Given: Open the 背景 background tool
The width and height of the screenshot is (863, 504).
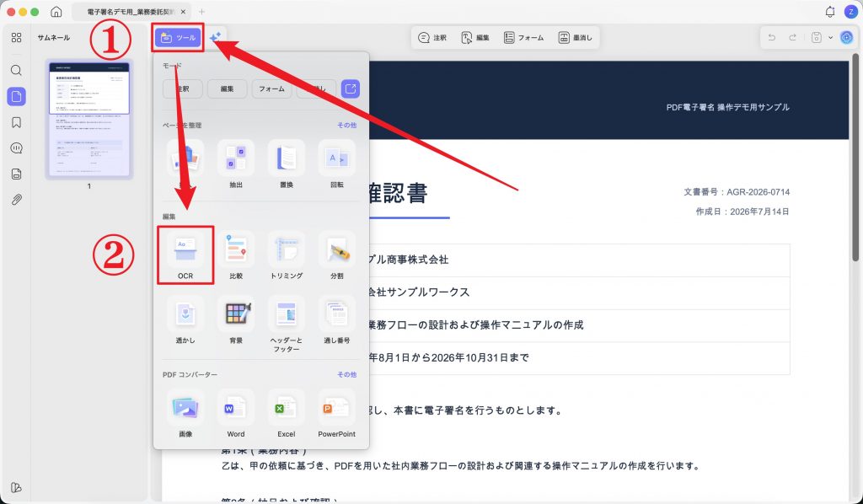Looking at the screenshot, I should point(236,321).
